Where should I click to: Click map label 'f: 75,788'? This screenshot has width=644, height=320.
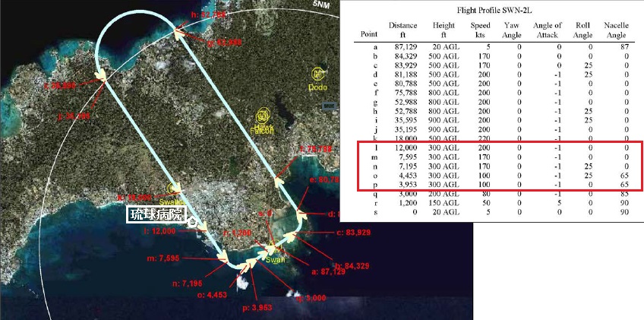(316, 149)
